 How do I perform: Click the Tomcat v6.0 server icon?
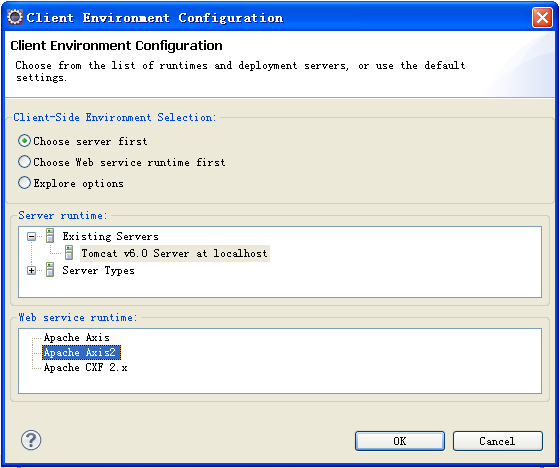tap(69, 253)
